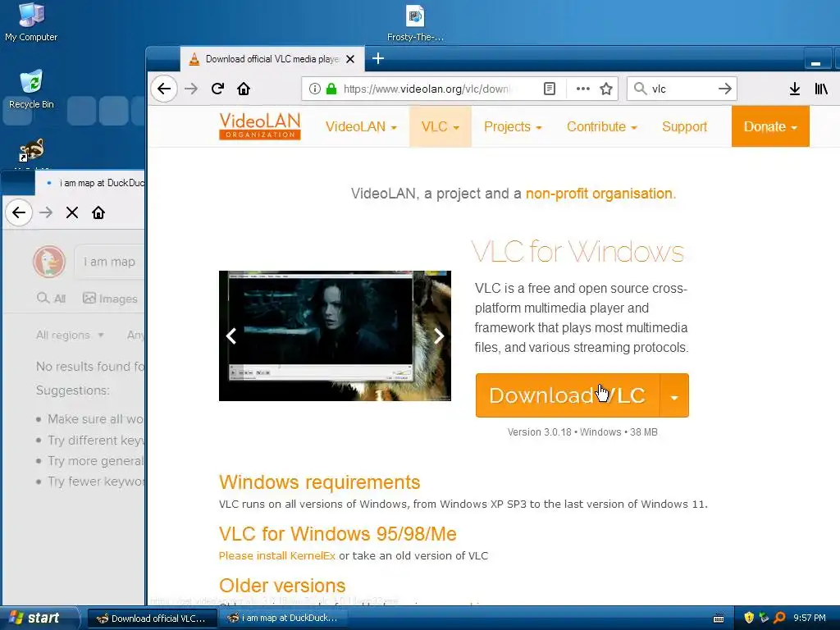Stop loading in the DuckDuckGo window
Image resolution: width=840 pixels, height=630 pixels.
click(x=72, y=212)
